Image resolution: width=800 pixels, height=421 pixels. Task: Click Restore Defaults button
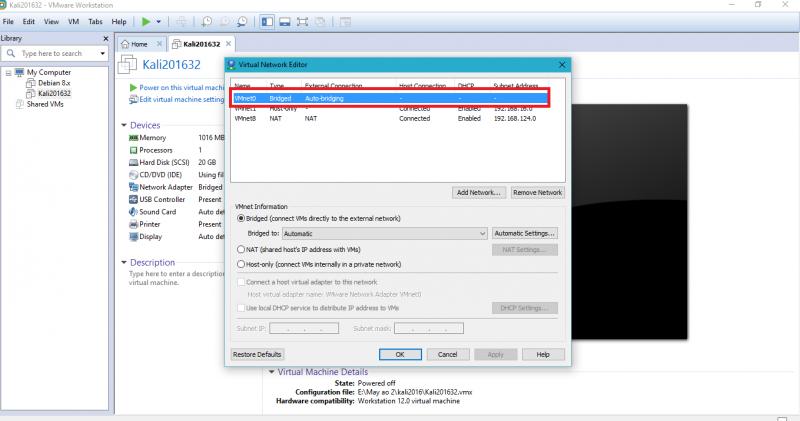(x=257, y=354)
